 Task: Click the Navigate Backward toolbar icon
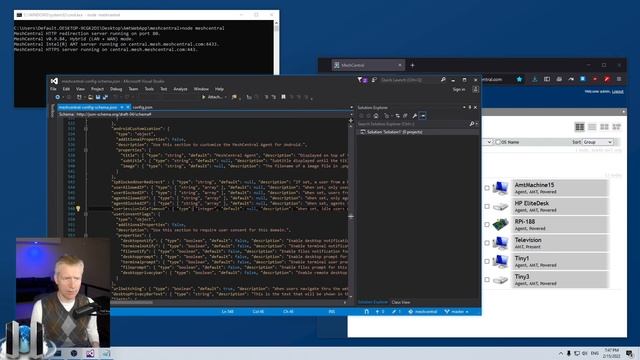pos(58,97)
